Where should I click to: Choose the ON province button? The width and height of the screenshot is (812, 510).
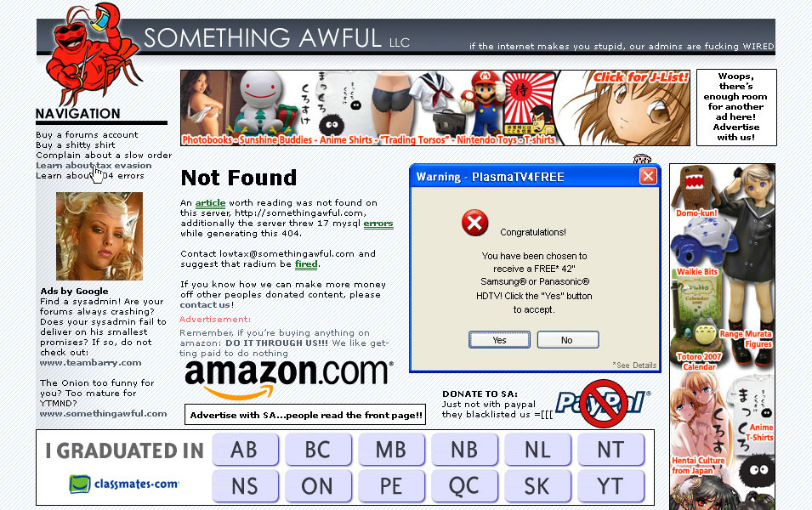pos(317,486)
